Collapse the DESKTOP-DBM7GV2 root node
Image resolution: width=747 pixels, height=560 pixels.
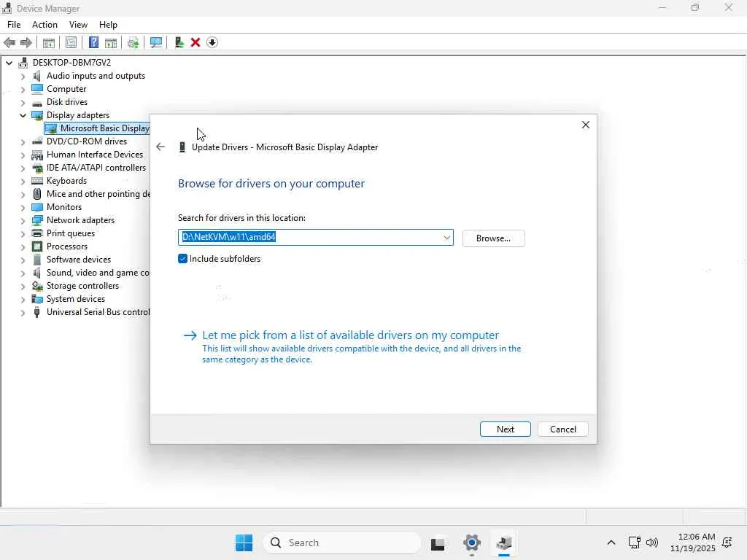9,63
